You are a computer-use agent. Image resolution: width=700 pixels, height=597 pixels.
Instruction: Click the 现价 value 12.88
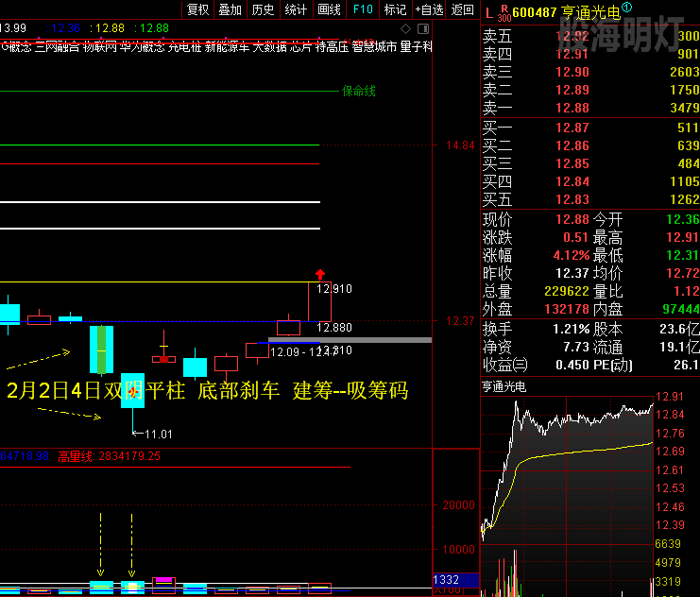pos(572,220)
